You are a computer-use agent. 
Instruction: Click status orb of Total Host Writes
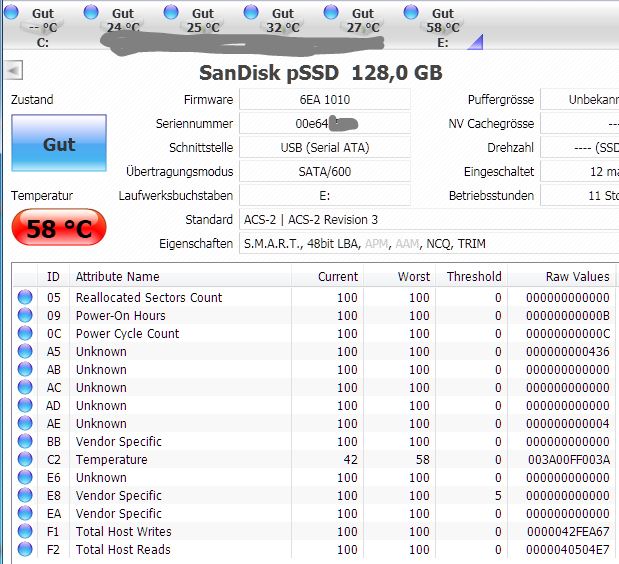click(25, 532)
